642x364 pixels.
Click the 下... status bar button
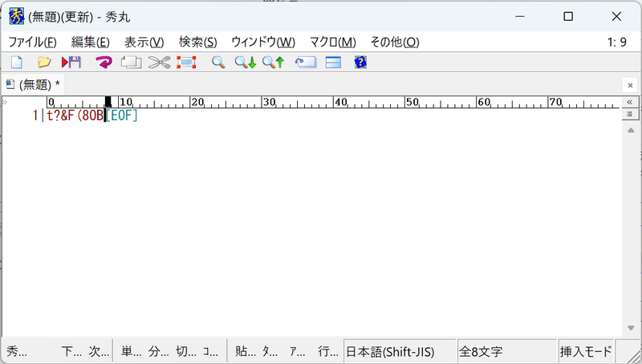[x=72, y=351]
